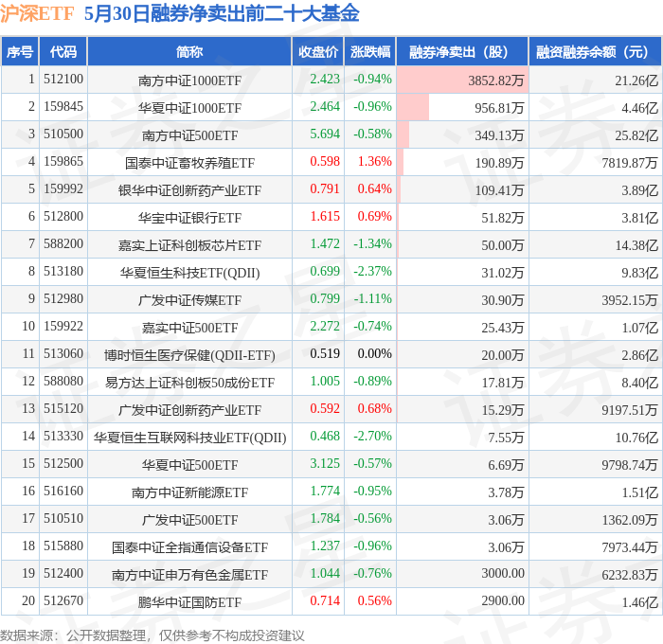
Task: Select the name 华夏中证1000ETF
Action: (189, 108)
